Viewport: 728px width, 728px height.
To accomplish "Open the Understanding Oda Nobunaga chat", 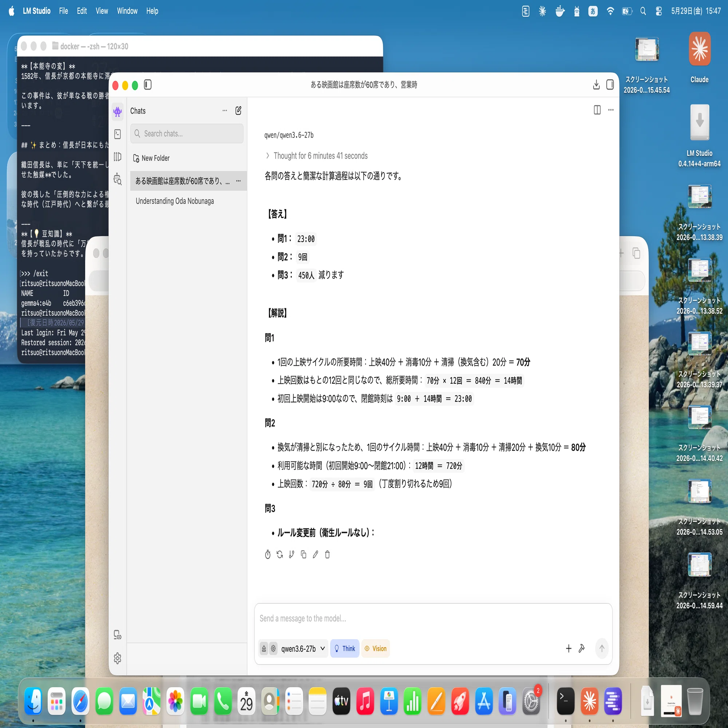I will tap(175, 201).
